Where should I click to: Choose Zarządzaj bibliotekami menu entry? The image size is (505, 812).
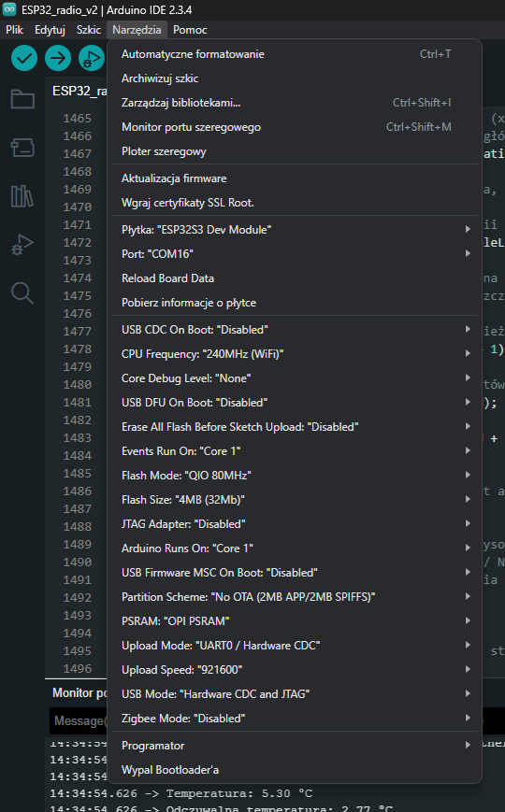295,103
